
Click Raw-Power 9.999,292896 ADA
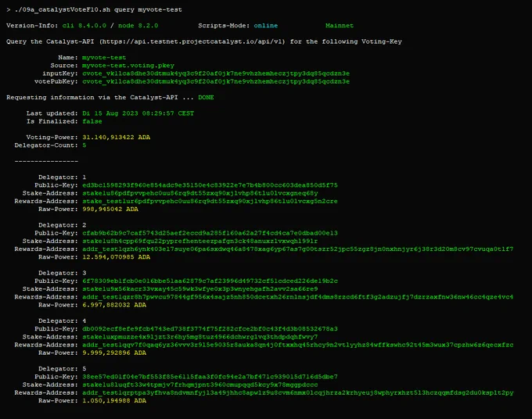coord(114,353)
